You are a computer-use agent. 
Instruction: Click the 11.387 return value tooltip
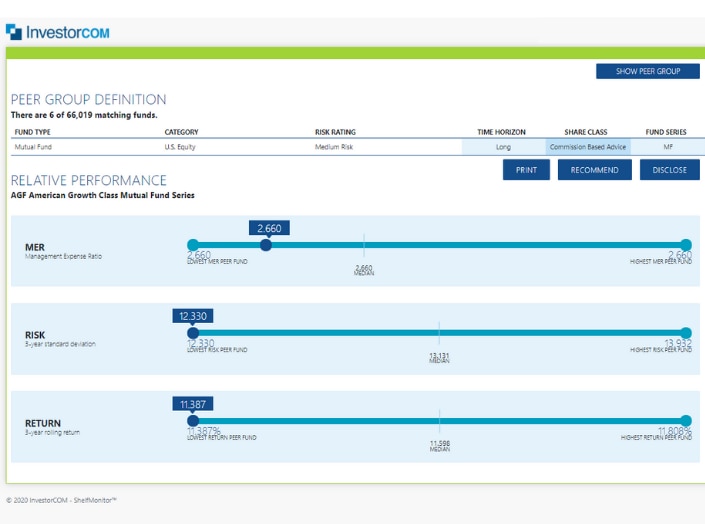(x=193, y=404)
